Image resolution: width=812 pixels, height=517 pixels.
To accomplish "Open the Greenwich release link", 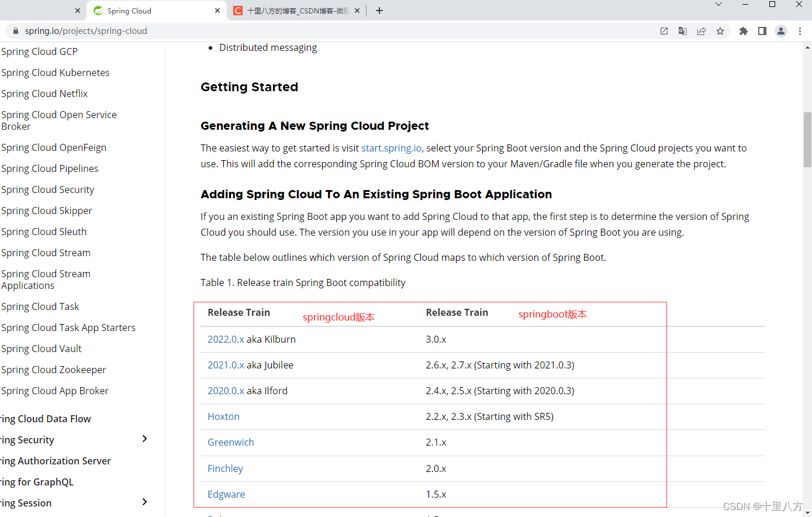I will tap(231, 442).
